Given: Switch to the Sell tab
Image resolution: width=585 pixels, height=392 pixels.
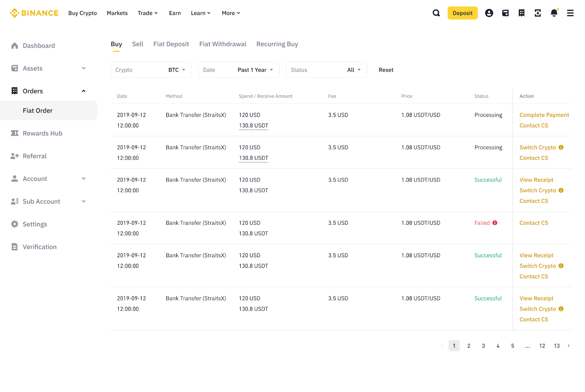Looking at the screenshot, I should pos(138,44).
